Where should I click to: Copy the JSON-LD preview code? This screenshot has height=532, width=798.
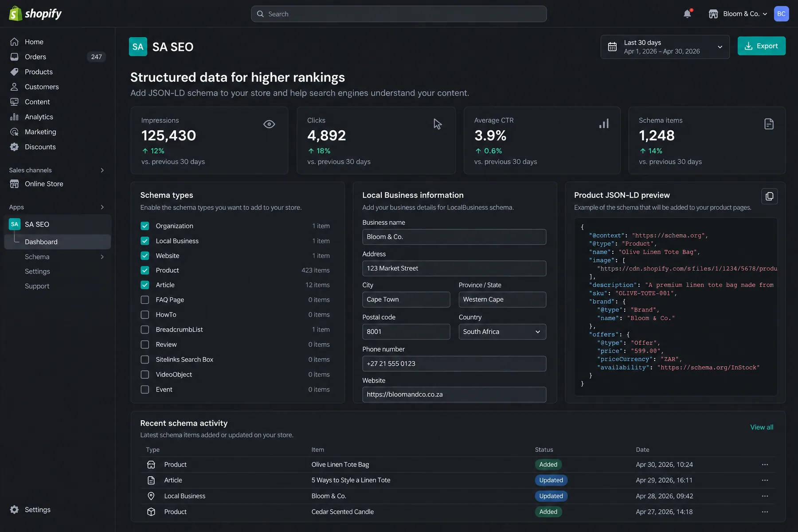[769, 196]
